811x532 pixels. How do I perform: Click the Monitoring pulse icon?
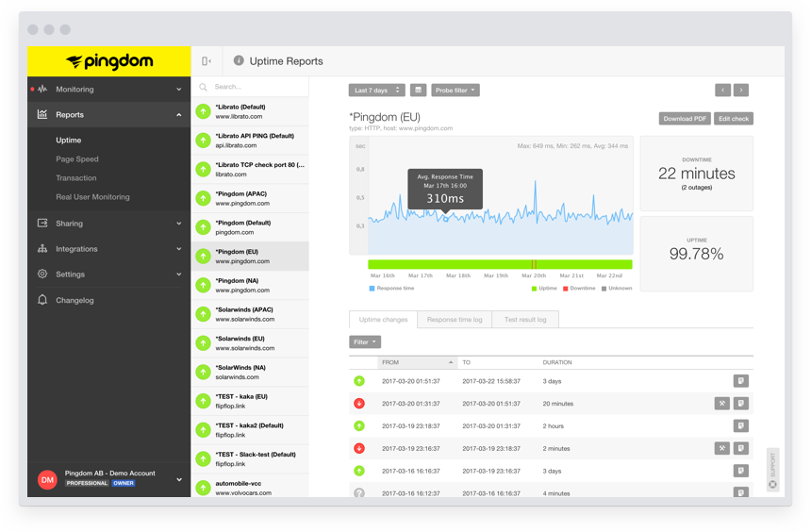pos(42,89)
